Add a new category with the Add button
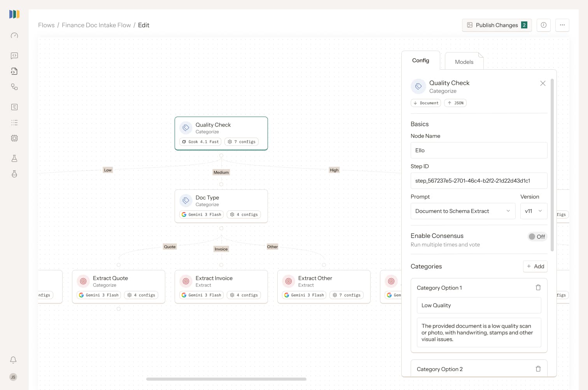The height and width of the screenshot is (390, 588). click(535, 266)
